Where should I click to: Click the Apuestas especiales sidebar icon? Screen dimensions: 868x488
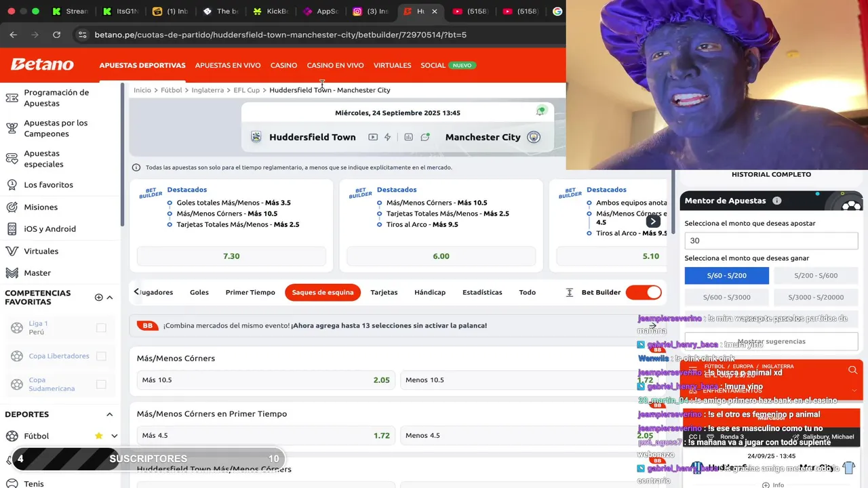coord(12,159)
